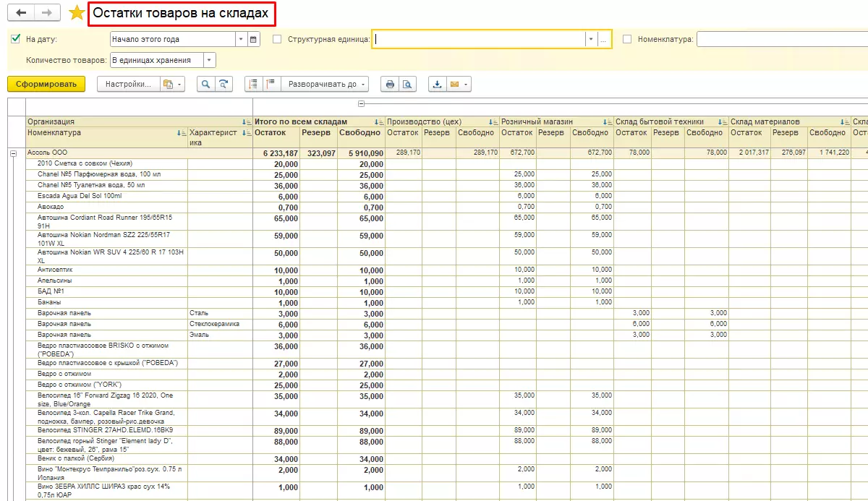Viewport: 868px width, 501px height.
Task: Open print preview icon
Action: click(408, 85)
